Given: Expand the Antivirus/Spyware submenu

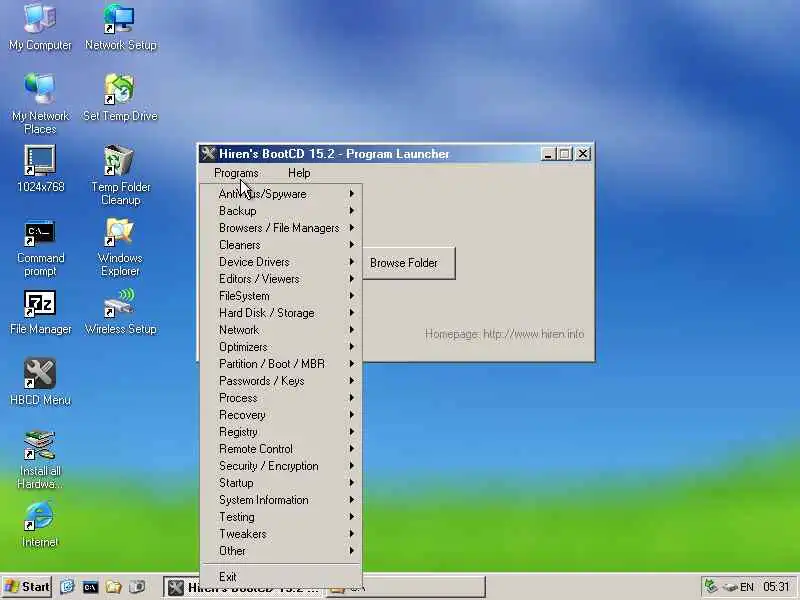Looking at the screenshot, I should click(281, 194).
